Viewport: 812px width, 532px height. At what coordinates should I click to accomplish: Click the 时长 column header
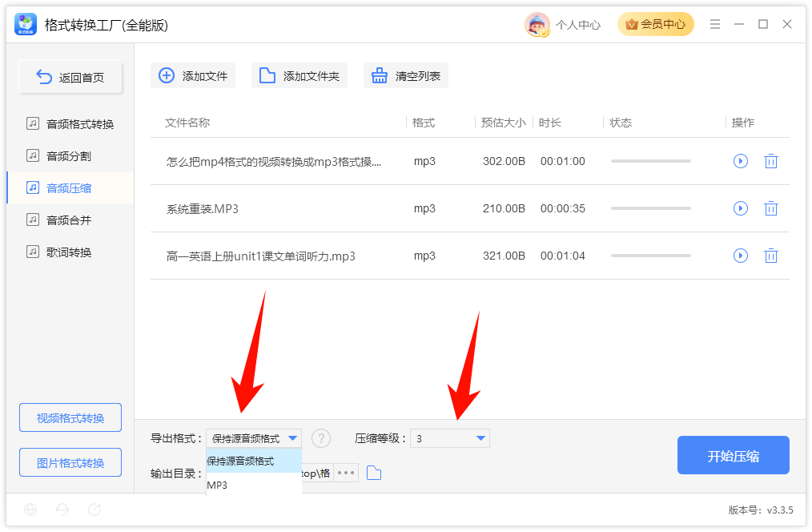pos(550,123)
